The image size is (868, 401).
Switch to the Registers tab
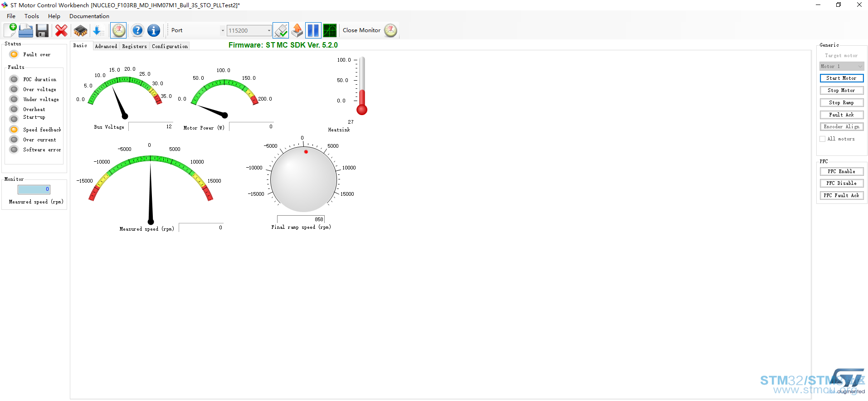point(135,46)
